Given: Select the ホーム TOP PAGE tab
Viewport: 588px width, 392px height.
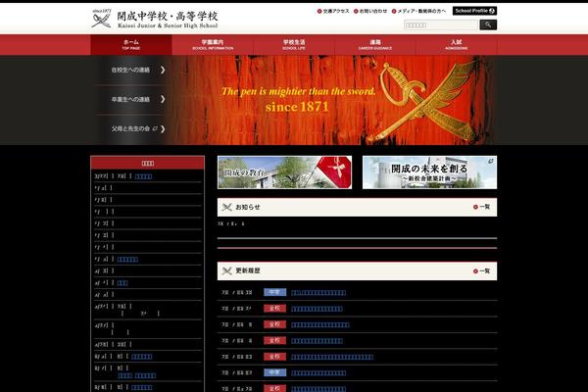Looking at the screenshot, I should tap(131, 45).
